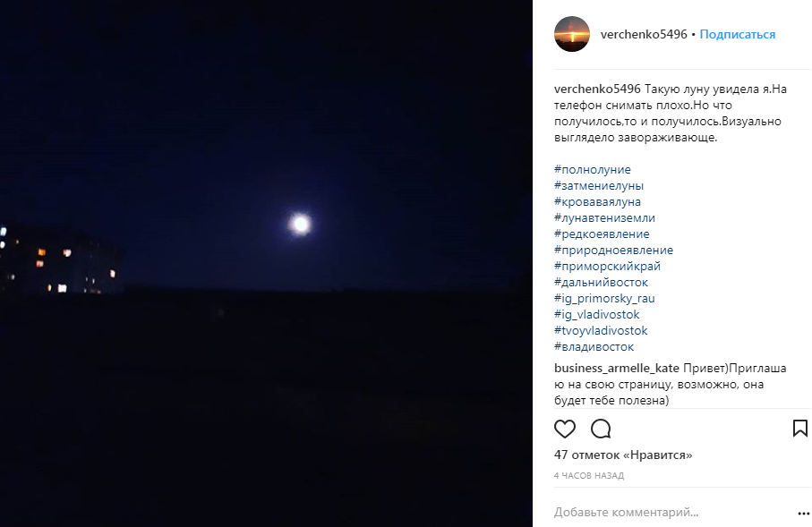This screenshot has height=527, width=812.
Task: Open more options three-dots menu
Action: pos(803,514)
